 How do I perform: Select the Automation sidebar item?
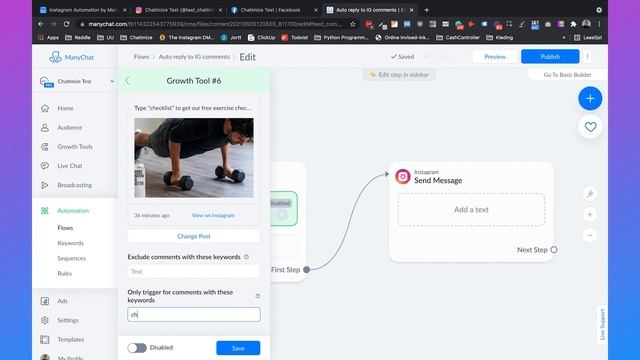point(73,211)
